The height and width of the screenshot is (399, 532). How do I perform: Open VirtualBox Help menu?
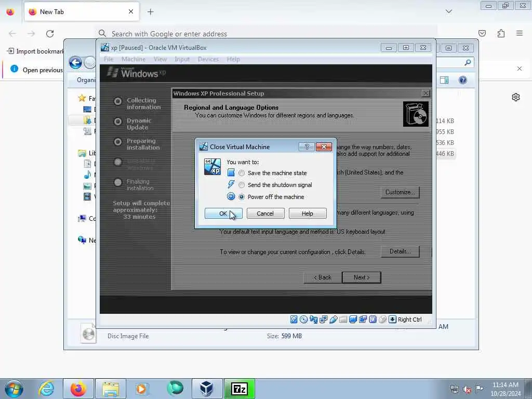pos(233,59)
